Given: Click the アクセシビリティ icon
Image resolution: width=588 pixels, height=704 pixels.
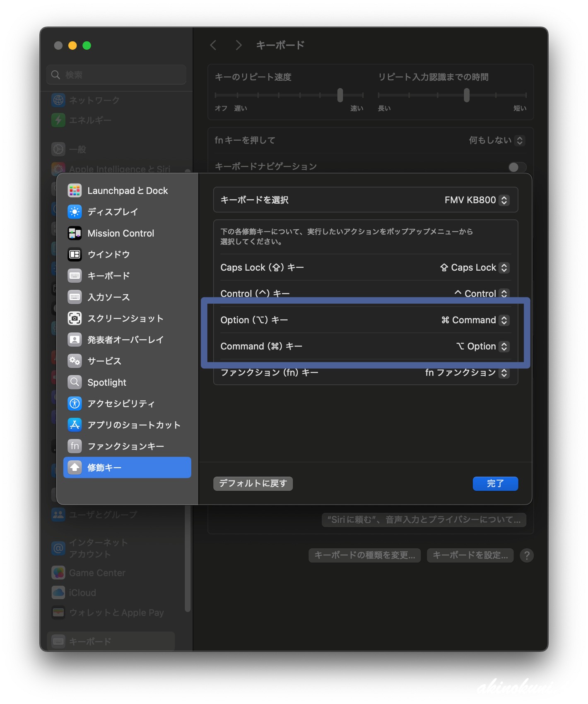Looking at the screenshot, I should [75, 404].
